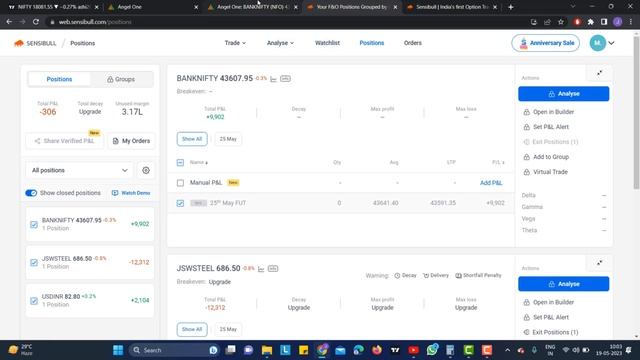
Task: Reload the page
Action: tap(36, 22)
